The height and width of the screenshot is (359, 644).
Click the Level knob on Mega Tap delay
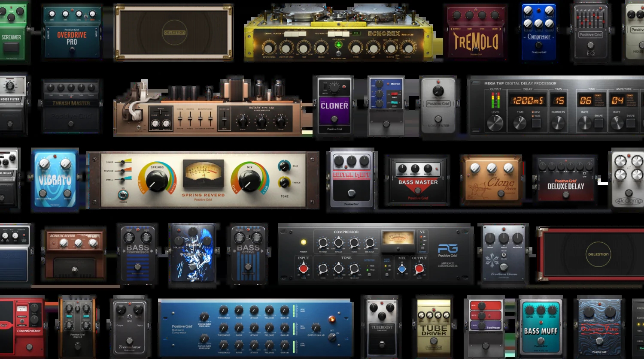(x=495, y=123)
